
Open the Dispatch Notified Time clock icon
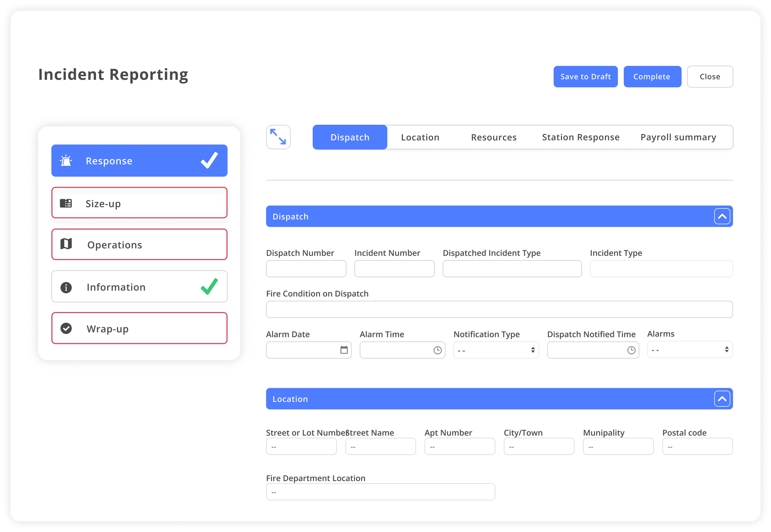(x=631, y=350)
